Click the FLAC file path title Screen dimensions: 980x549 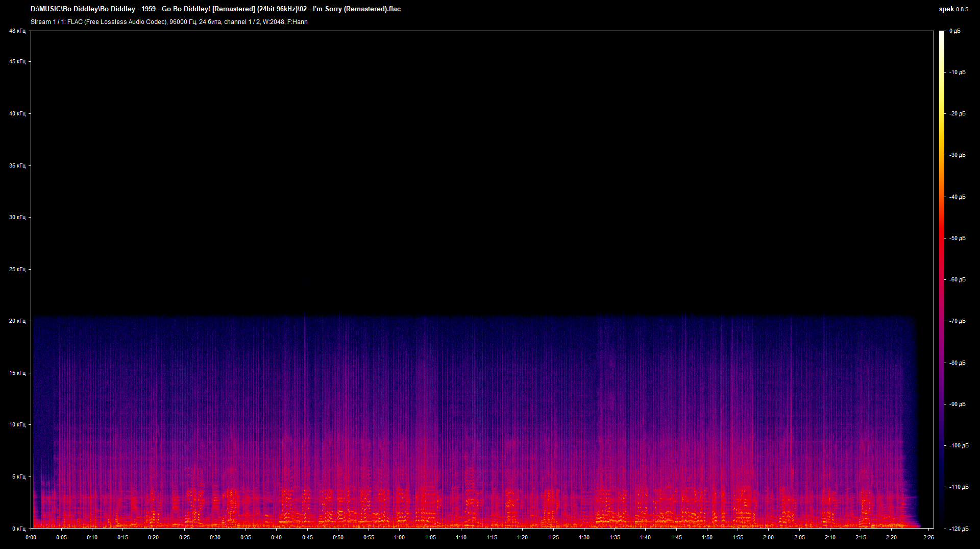(215, 9)
